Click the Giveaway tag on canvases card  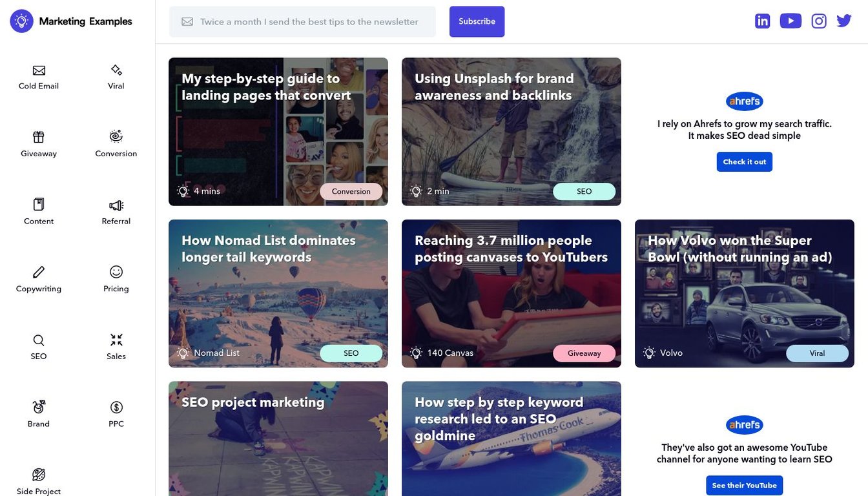pyautogui.click(x=584, y=353)
